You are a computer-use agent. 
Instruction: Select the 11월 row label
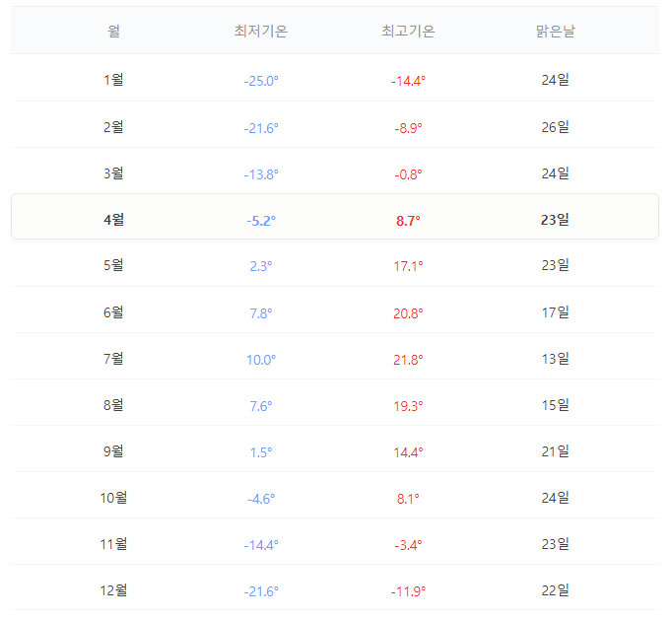tap(113, 543)
